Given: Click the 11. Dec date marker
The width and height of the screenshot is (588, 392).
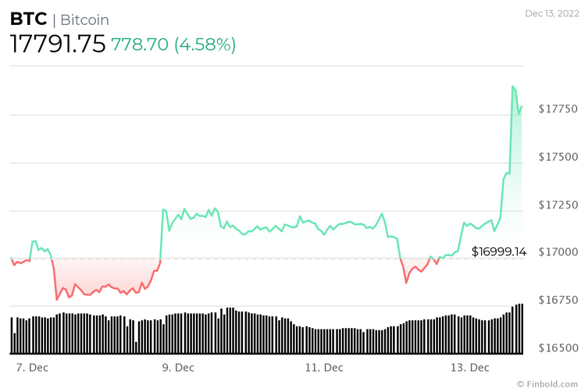Looking at the screenshot, I should (323, 367).
